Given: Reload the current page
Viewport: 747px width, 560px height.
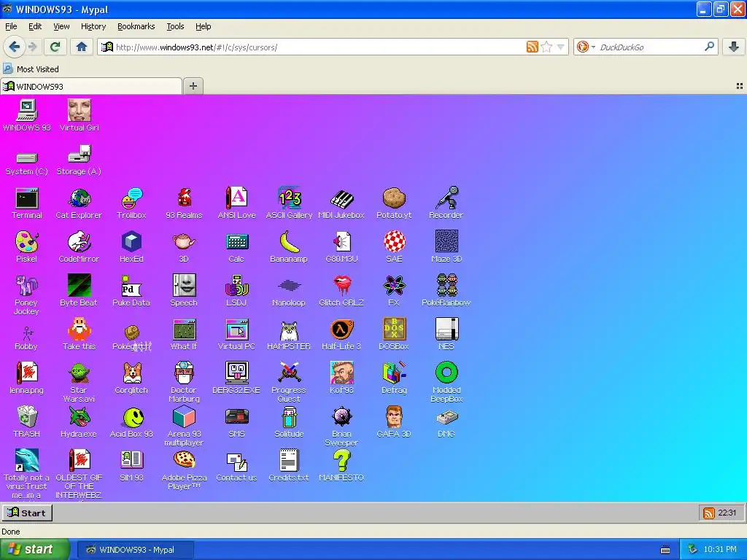Looking at the screenshot, I should tap(55, 47).
